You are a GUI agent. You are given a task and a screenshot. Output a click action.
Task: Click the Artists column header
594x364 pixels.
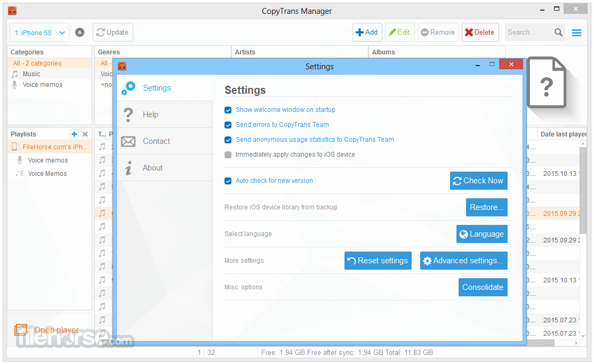[x=300, y=52]
